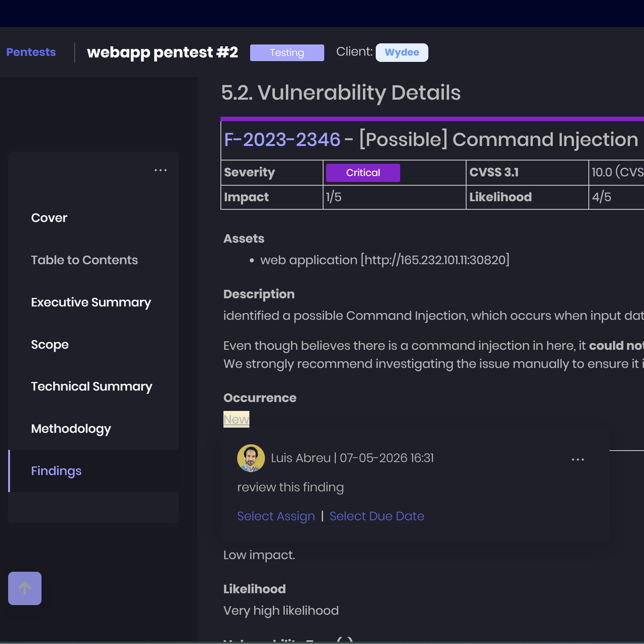Open the Wydee client tag
Viewport: 644px width, 644px height.
[402, 53]
